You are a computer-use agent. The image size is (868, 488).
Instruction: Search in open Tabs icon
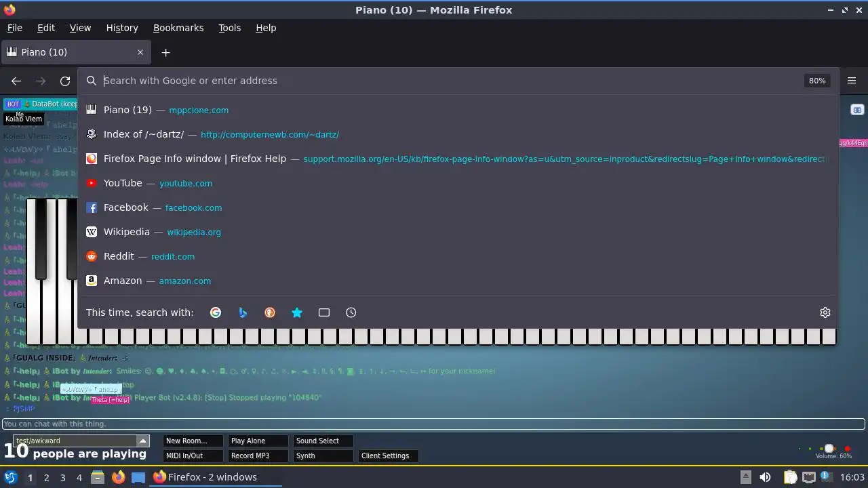coord(324,312)
